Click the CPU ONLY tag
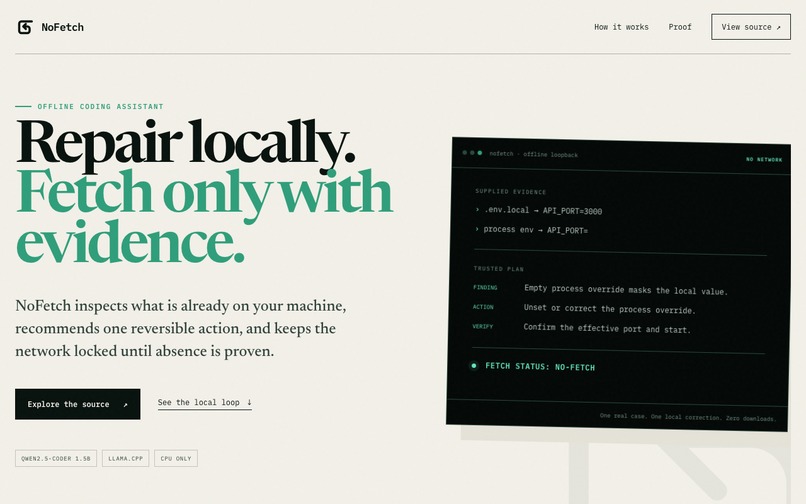Viewport: 806px width, 504px height. click(x=176, y=458)
